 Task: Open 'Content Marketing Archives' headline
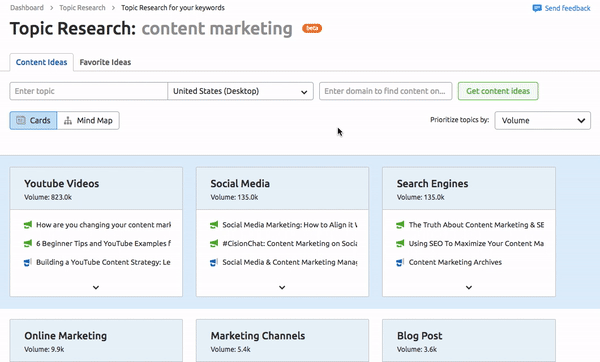point(455,262)
